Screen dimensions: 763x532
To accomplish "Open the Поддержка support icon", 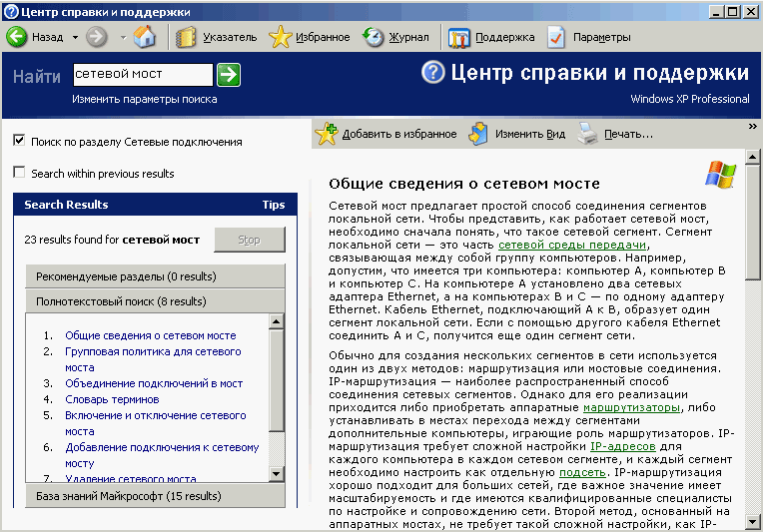I will pyautogui.click(x=459, y=37).
